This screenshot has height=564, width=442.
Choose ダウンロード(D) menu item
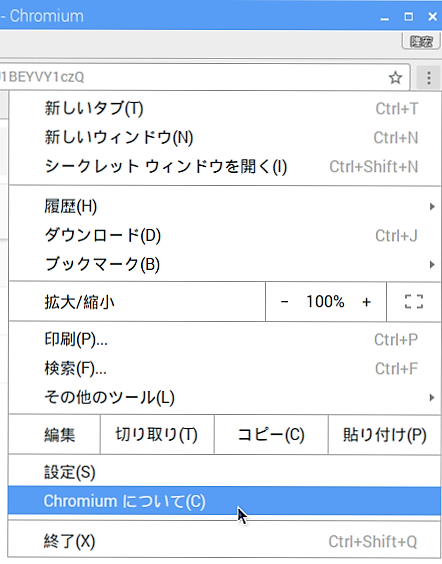[x=225, y=236]
